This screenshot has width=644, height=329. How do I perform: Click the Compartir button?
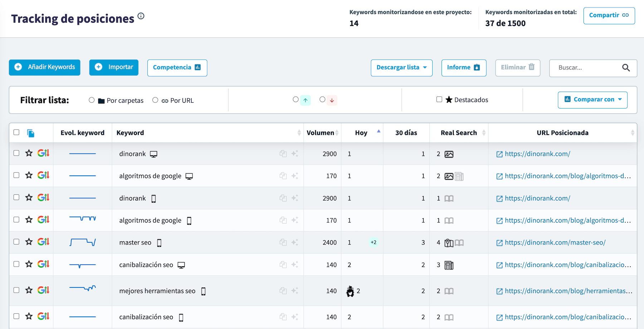pos(609,16)
